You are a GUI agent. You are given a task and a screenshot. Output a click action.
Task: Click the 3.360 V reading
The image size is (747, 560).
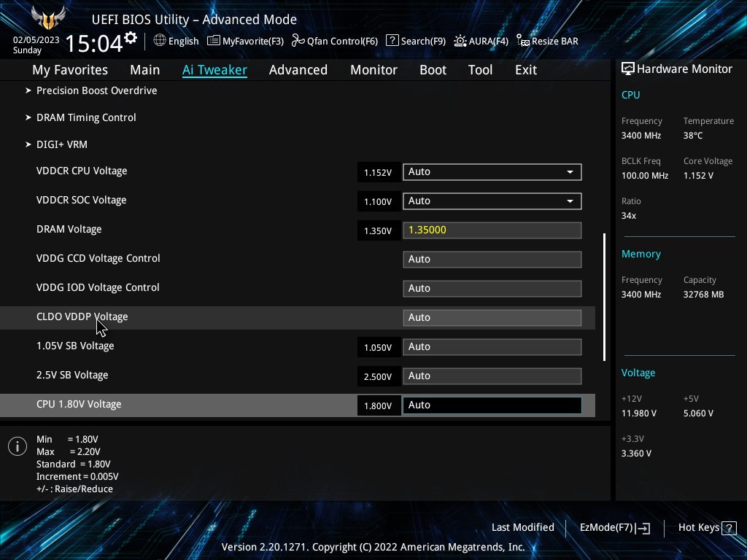click(x=636, y=454)
